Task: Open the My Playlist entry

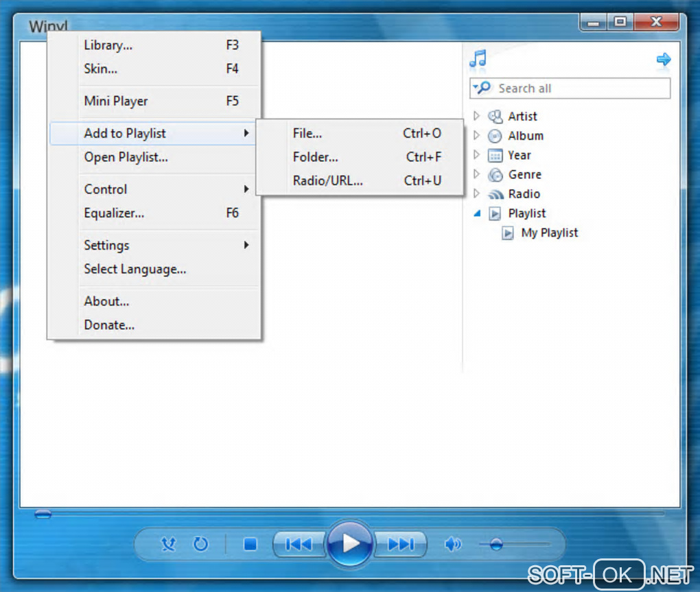Action: point(550,233)
